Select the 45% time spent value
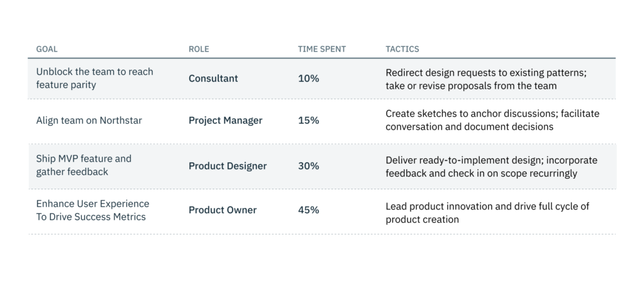644x283 pixels. tap(309, 210)
